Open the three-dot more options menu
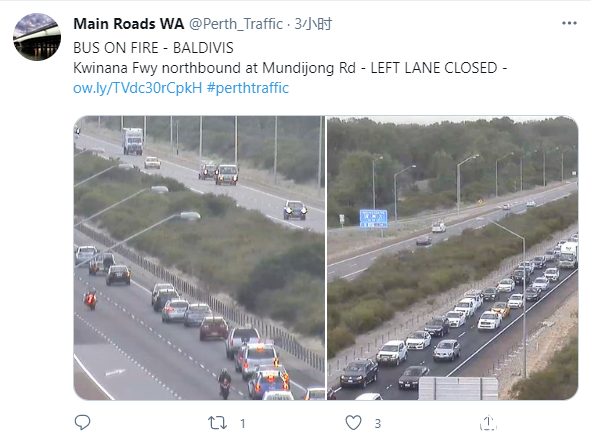Viewport: 591px width, 437px height. (x=569, y=23)
